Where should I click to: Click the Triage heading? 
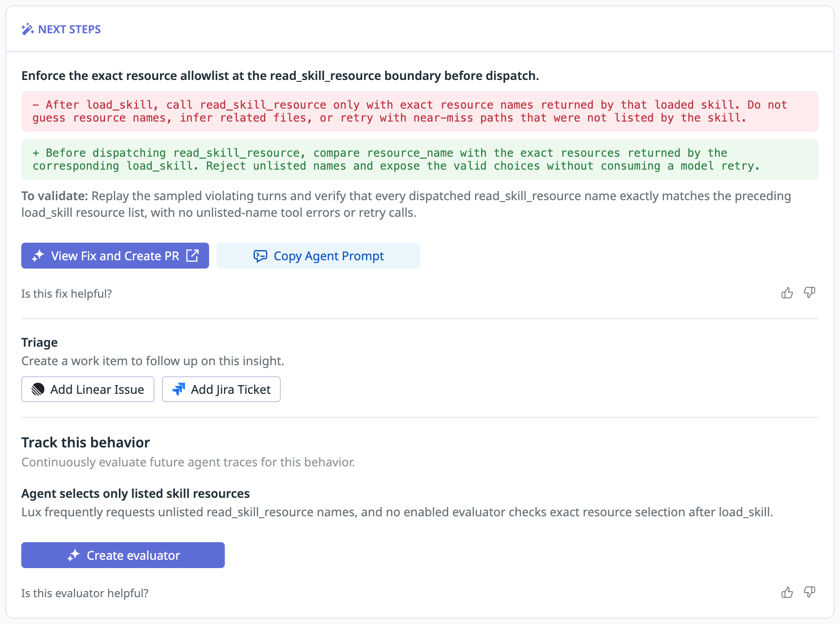(x=39, y=343)
